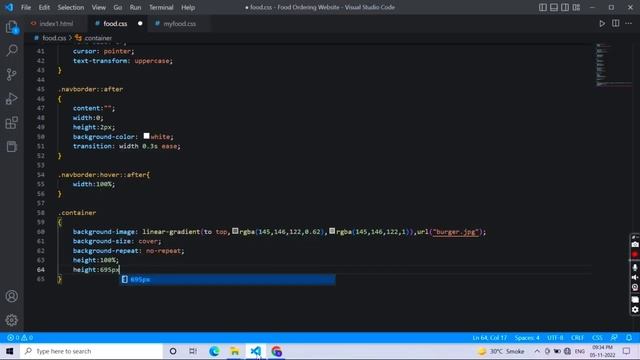Click Ln 64, Col 17 in the status bar
640x360 pixels.
tap(489, 338)
